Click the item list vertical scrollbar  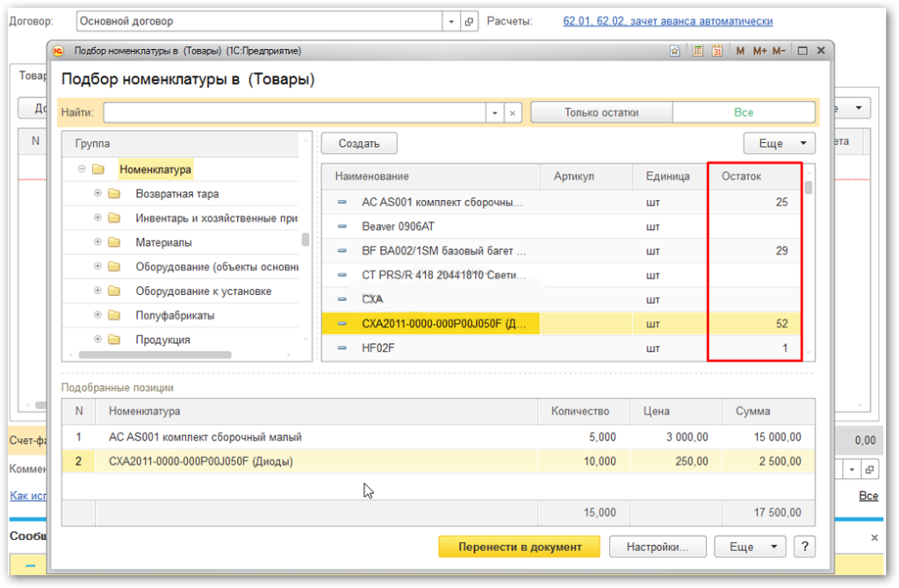coord(809,263)
